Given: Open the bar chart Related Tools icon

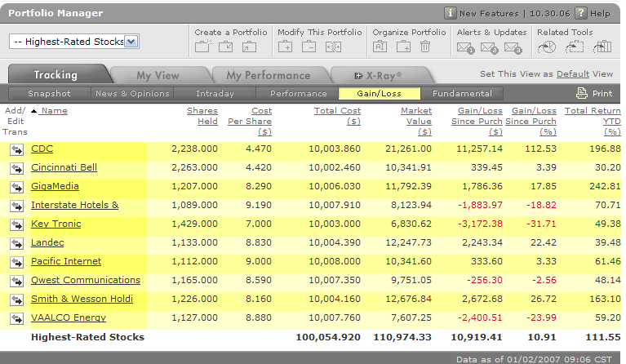Looking at the screenshot, I should 602,47.
